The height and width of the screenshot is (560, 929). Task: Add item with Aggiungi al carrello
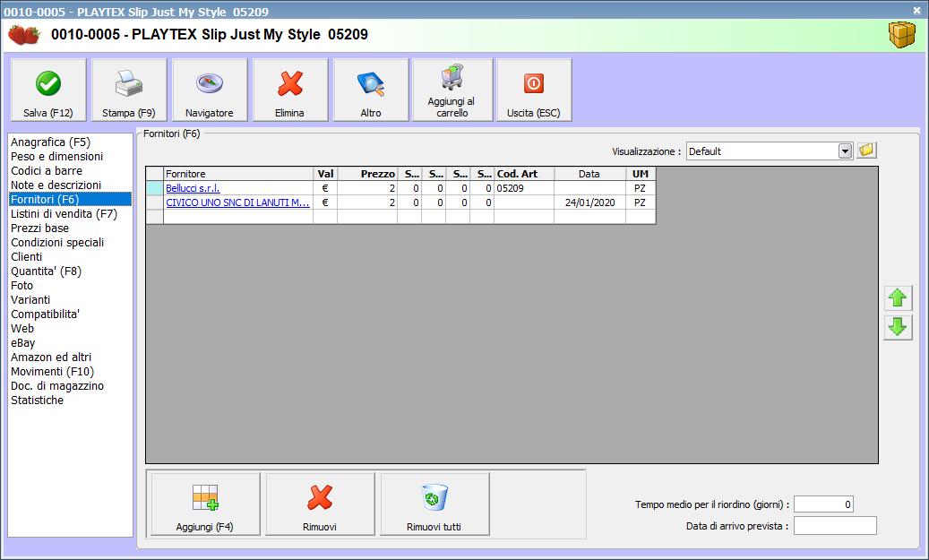pos(452,90)
